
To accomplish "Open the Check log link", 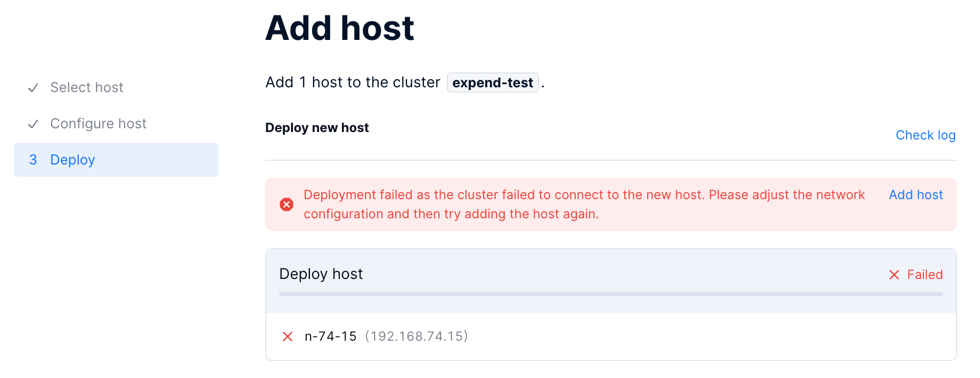I will coord(925,135).
